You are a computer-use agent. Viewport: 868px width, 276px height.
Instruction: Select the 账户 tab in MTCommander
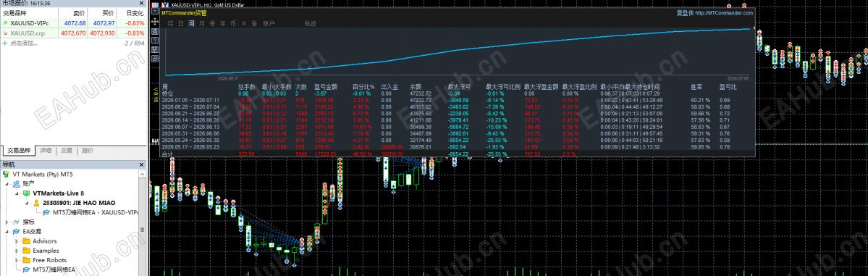click(269, 23)
